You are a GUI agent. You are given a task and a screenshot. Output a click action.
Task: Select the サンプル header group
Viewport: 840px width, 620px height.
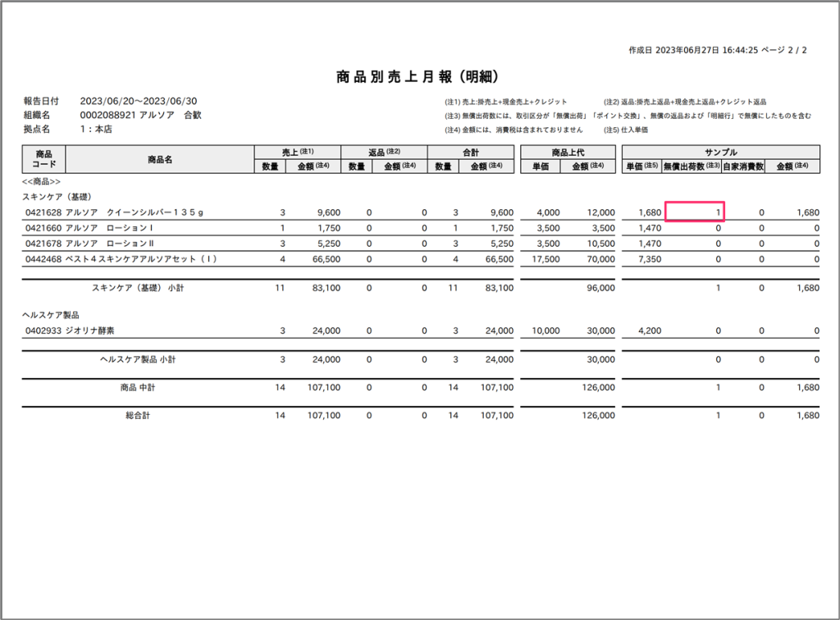[x=721, y=152]
